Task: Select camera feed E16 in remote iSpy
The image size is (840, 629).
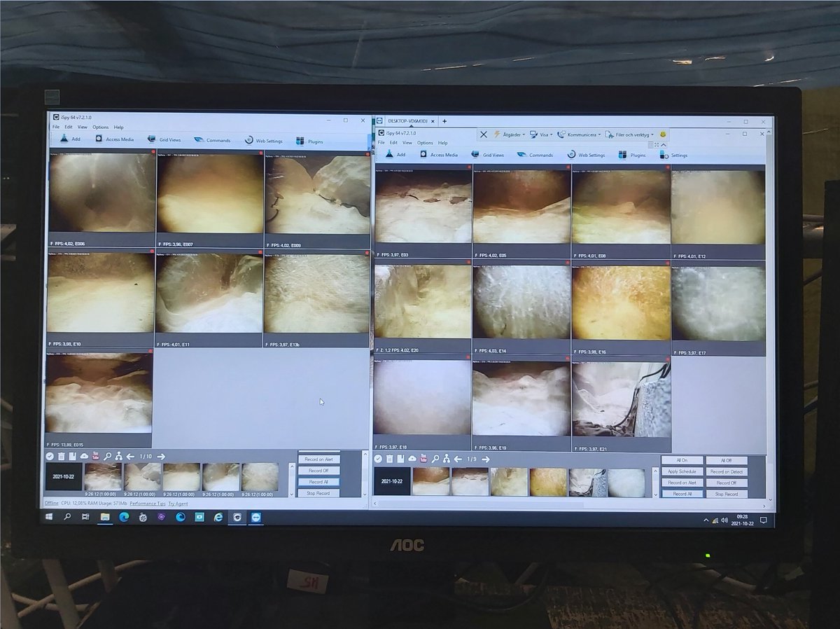Action: click(x=621, y=308)
